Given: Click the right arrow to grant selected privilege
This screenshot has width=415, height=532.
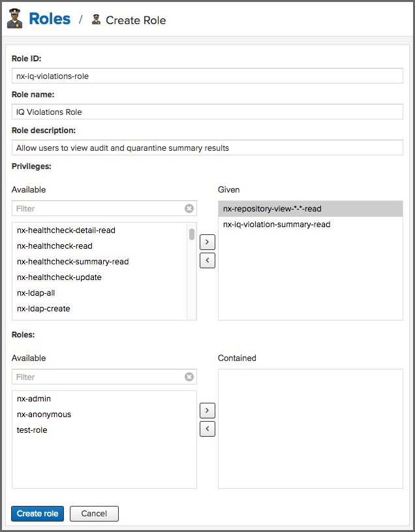Looking at the screenshot, I should click(207, 242).
